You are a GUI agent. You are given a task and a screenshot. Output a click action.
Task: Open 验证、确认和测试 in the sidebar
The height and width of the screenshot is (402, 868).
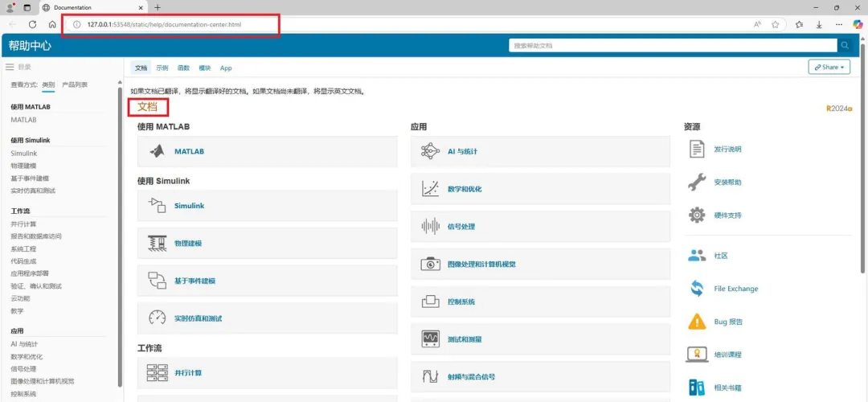[36, 286]
